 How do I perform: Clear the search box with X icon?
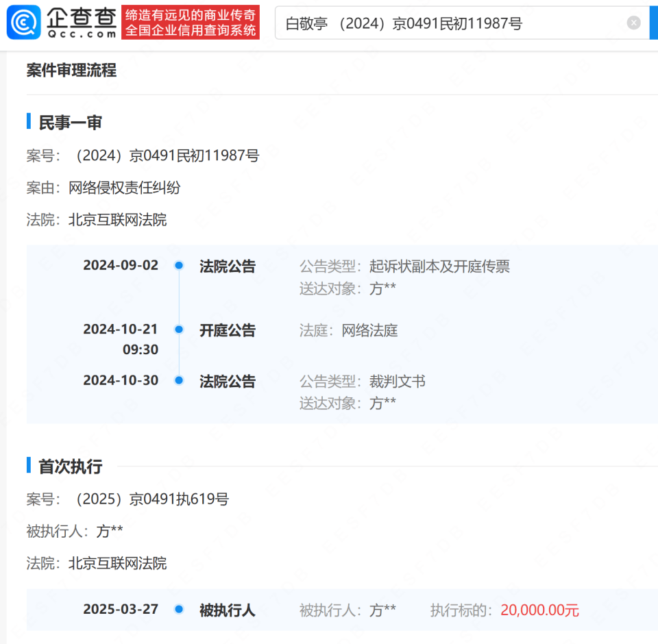(633, 23)
